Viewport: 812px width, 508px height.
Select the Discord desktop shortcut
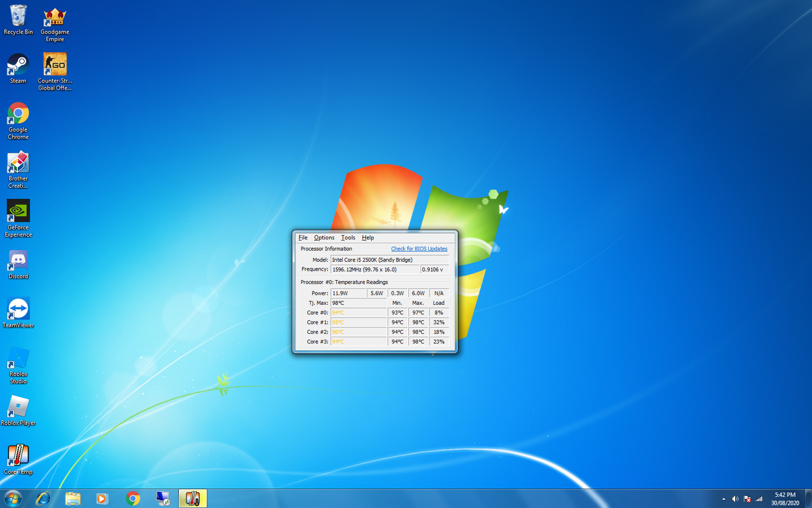pos(18,265)
